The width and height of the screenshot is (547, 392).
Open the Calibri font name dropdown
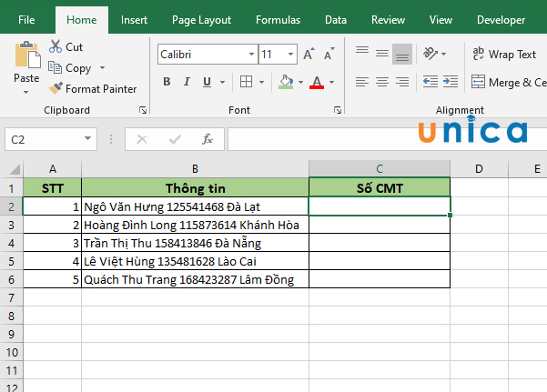tap(251, 54)
